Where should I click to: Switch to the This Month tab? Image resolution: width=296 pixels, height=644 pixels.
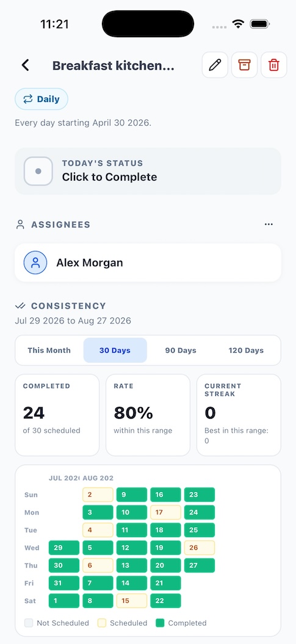[x=49, y=350]
